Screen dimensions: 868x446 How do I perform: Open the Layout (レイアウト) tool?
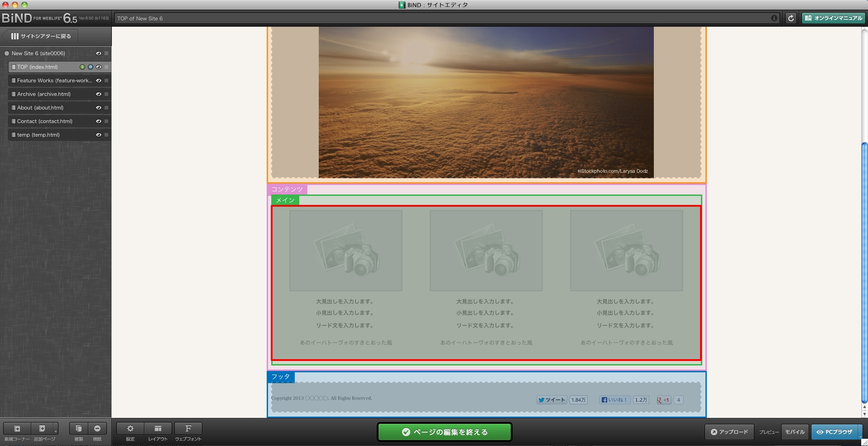pos(158,428)
